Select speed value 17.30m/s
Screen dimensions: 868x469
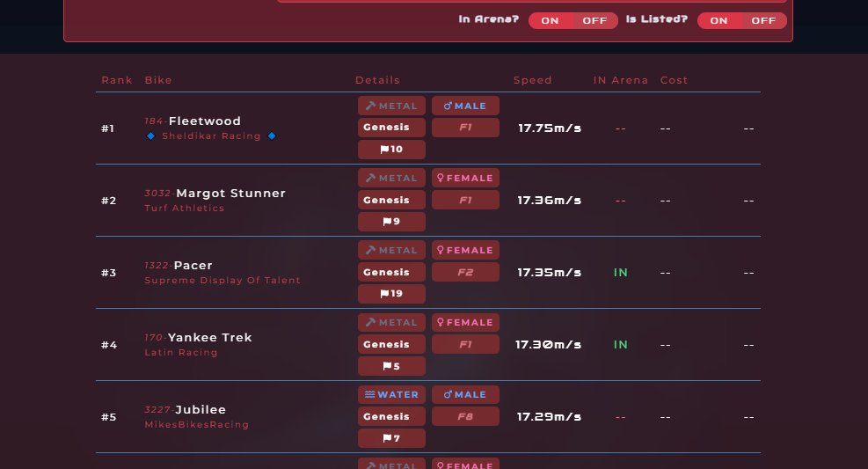pyautogui.click(x=548, y=344)
